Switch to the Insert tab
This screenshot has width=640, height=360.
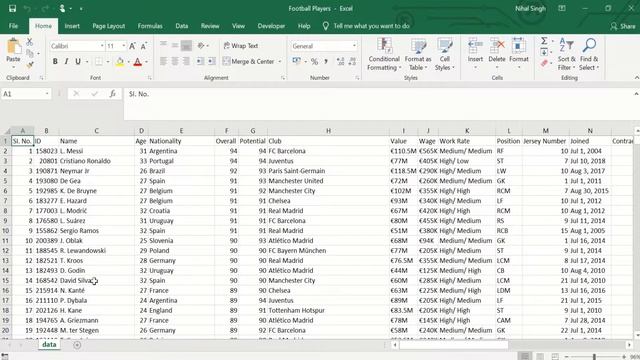coord(72,26)
